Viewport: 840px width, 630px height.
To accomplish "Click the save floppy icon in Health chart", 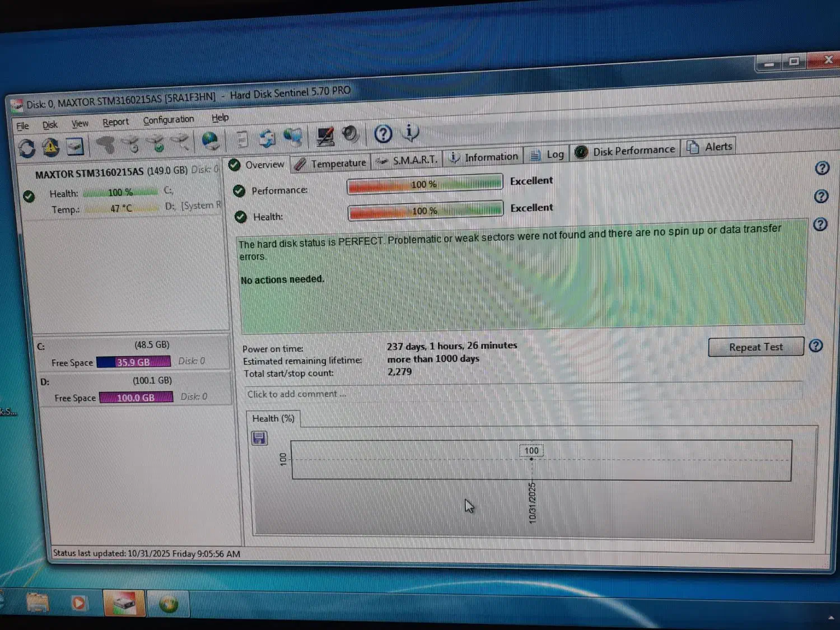I will point(259,438).
